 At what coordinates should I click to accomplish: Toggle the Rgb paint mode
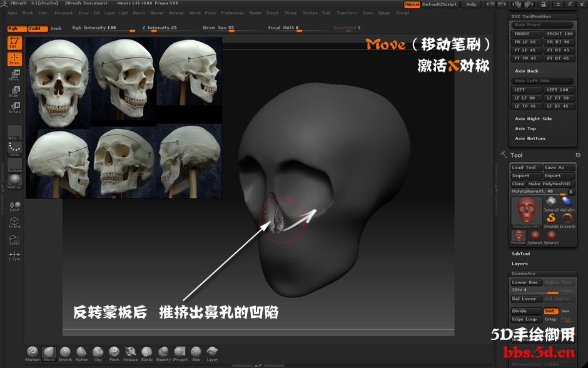pos(17,29)
